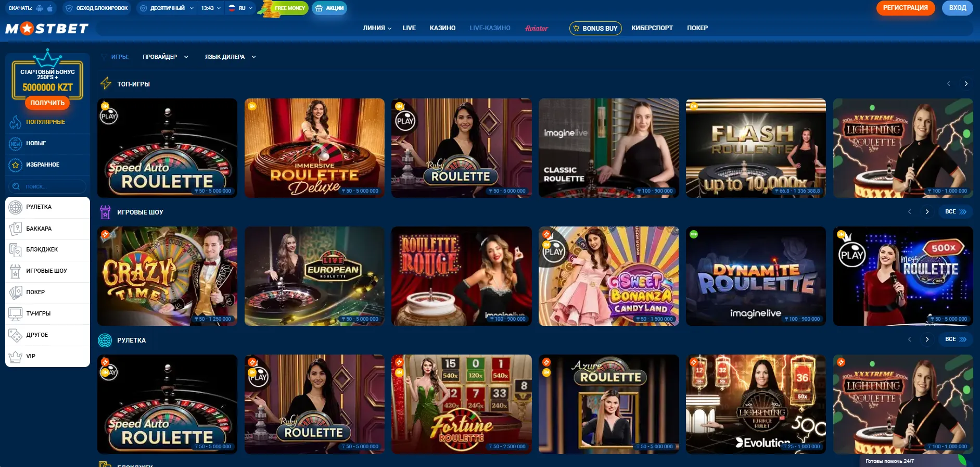Select the Блэкджек sidebar category
Image resolution: width=980 pixels, height=467 pixels.
pyautogui.click(x=47, y=250)
